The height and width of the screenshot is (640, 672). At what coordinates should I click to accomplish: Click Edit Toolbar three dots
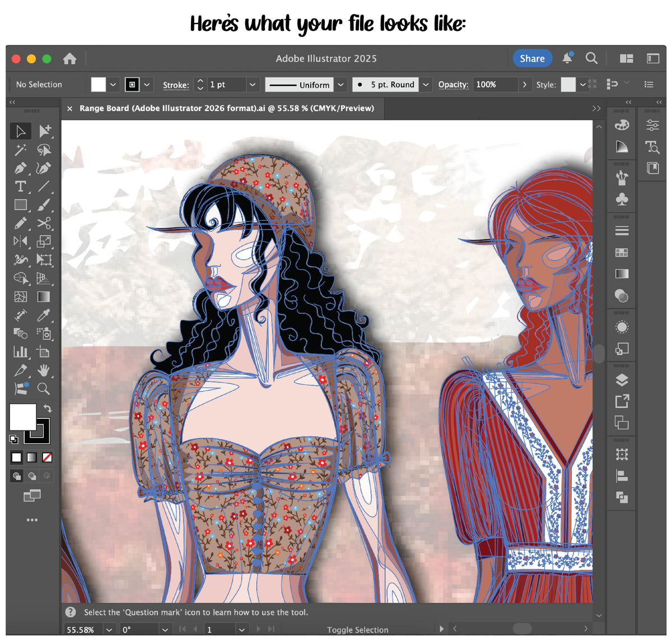point(32,520)
